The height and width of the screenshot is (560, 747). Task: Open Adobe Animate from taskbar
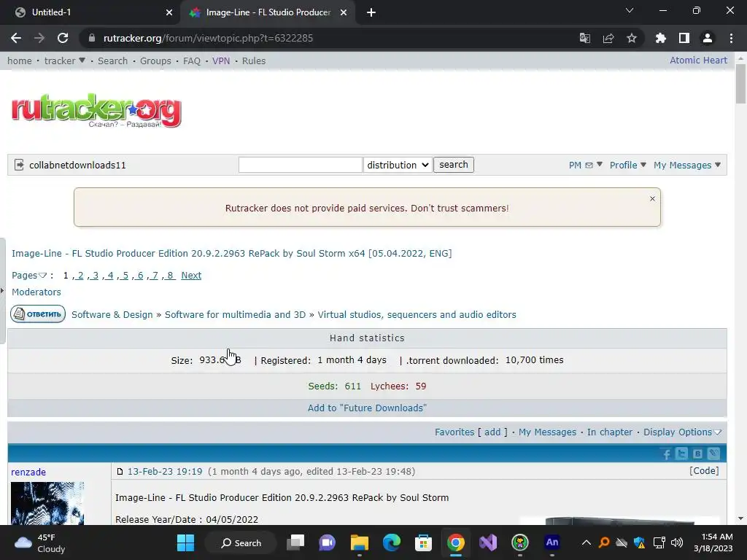tap(551, 542)
